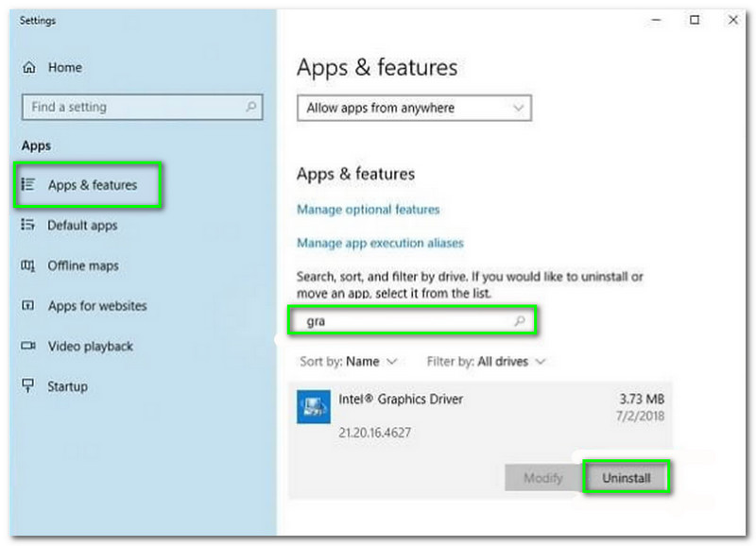756x546 pixels.
Task: Click the Offline maps icon
Action: coord(28,266)
